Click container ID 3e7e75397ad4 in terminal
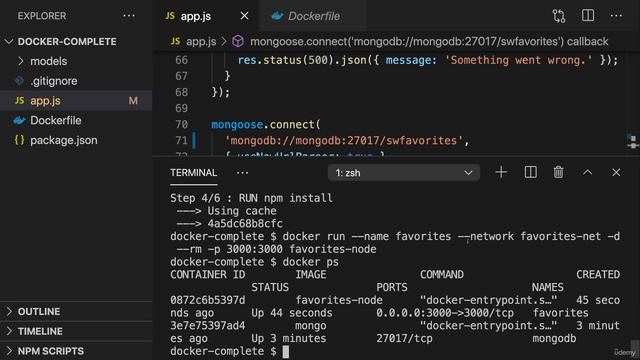The image size is (640, 360). point(208,326)
